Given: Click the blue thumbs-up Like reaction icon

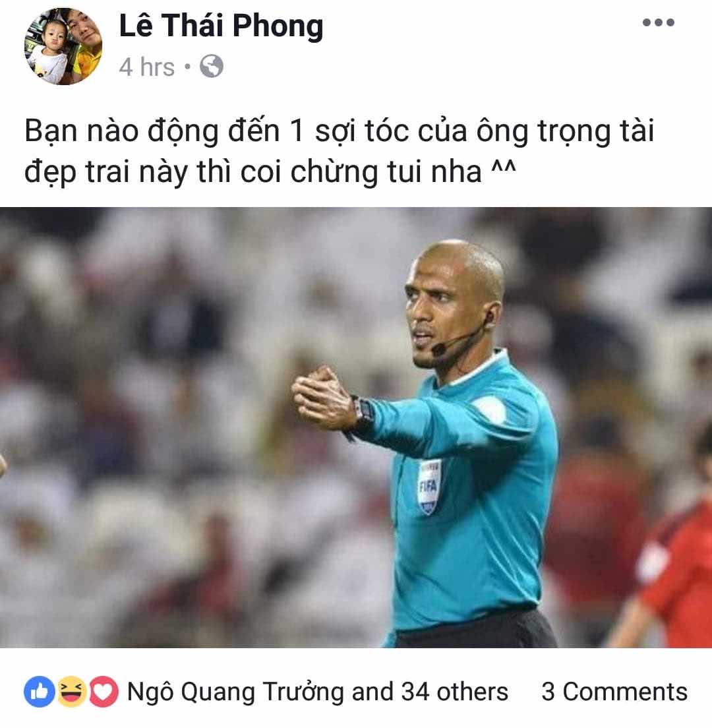Looking at the screenshot, I should coord(40,692).
